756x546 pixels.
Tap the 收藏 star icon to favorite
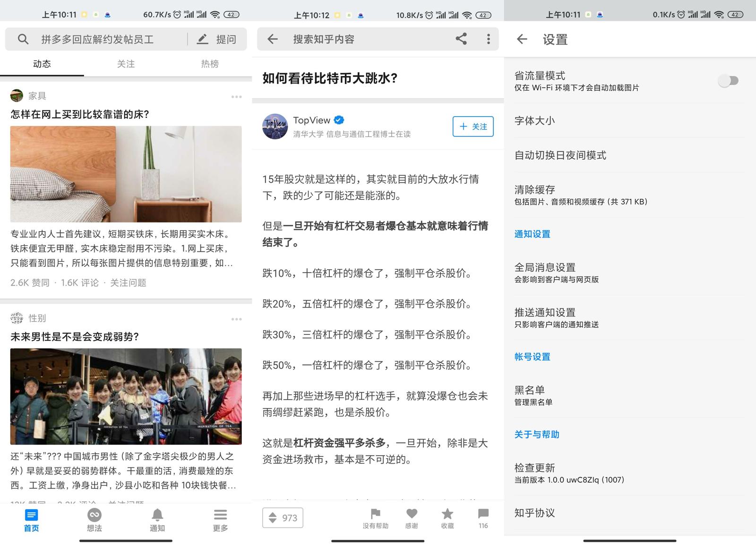pyautogui.click(x=447, y=514)
